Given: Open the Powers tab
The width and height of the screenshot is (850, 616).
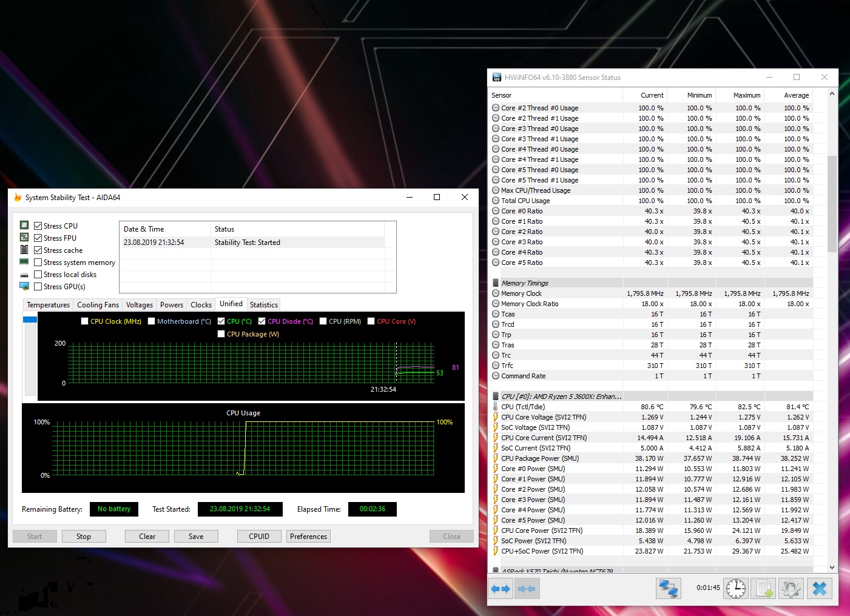Looking at the screenshot, I should (x=172, y=305).
